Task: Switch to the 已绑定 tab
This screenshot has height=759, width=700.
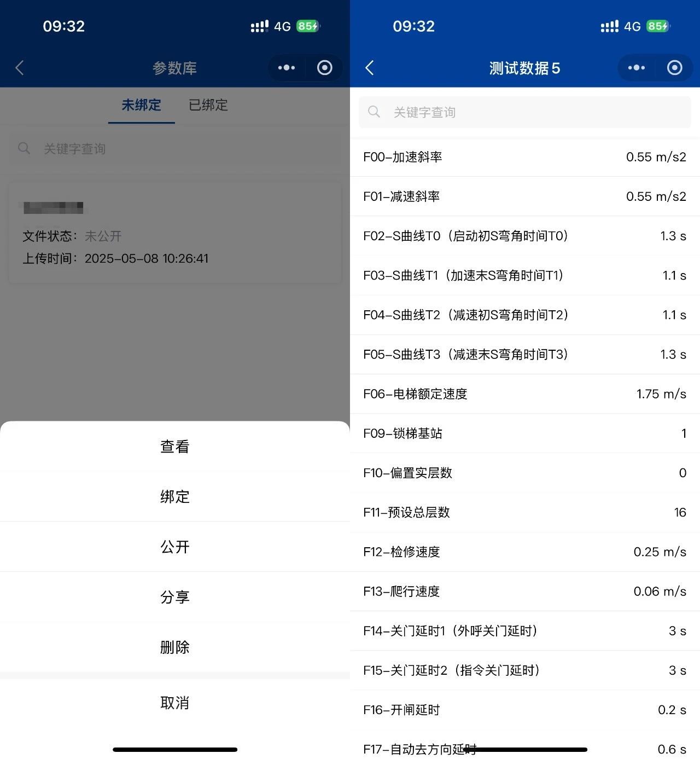Action: [x=208, y=105]
